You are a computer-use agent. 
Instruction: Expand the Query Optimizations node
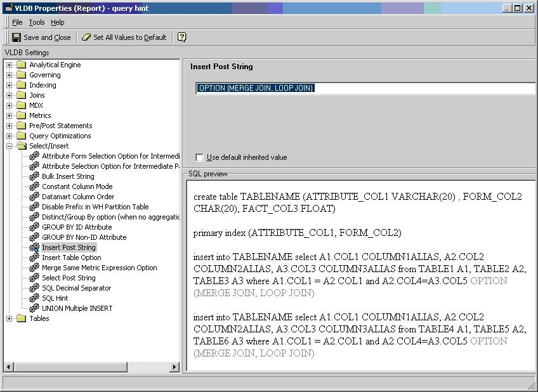(x=10, y=136)
